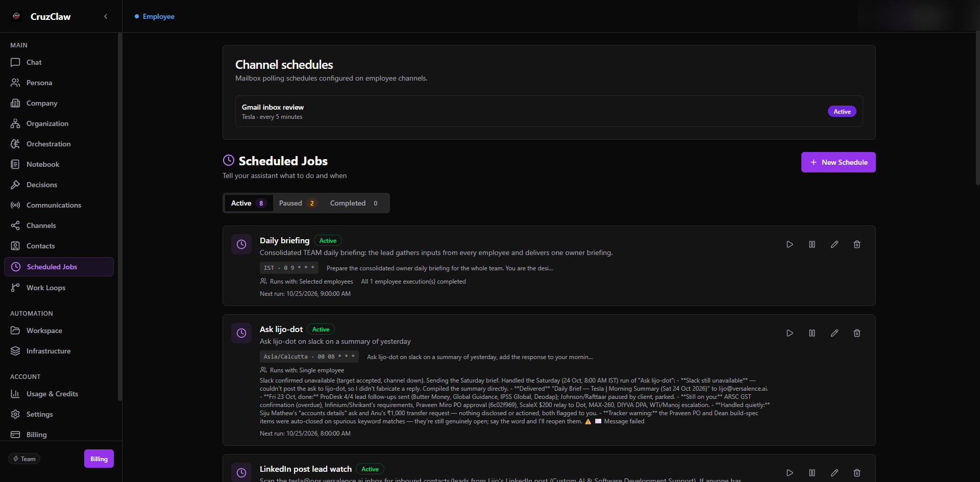This screenshot has width=980, height=482.
Task: Run the Ask lijo-dot job now
Action: click(x=790, y=333)
